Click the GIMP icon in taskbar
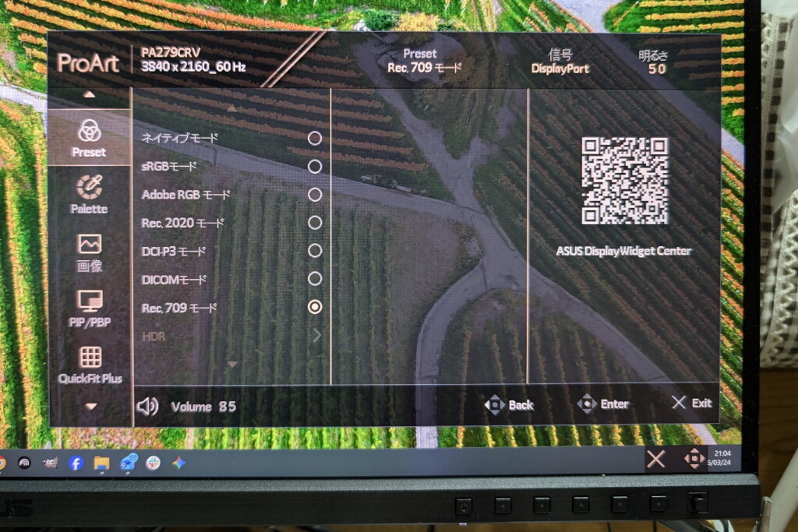This screenshot has width=798, height=532. click(50, 463)
